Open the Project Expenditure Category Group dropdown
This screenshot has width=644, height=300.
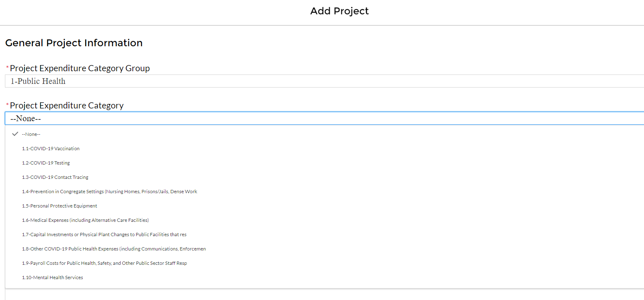click(324, 81)
